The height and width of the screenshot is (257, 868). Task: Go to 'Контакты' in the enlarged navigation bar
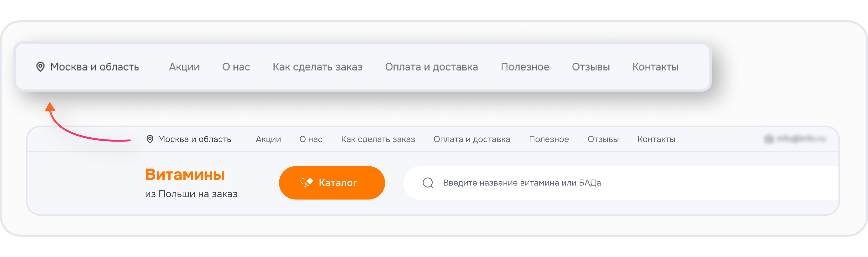655,67
